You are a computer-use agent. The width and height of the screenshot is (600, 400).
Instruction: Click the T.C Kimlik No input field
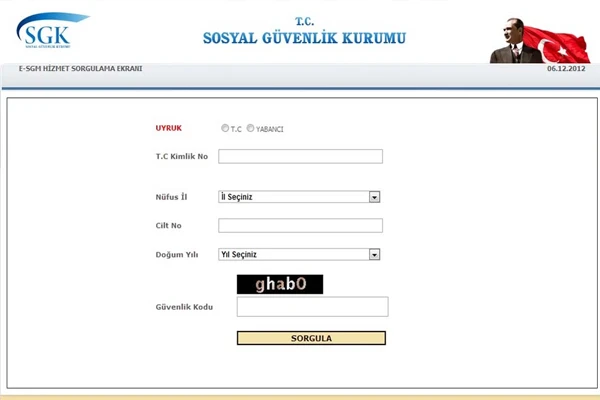[x=300, y=156]
